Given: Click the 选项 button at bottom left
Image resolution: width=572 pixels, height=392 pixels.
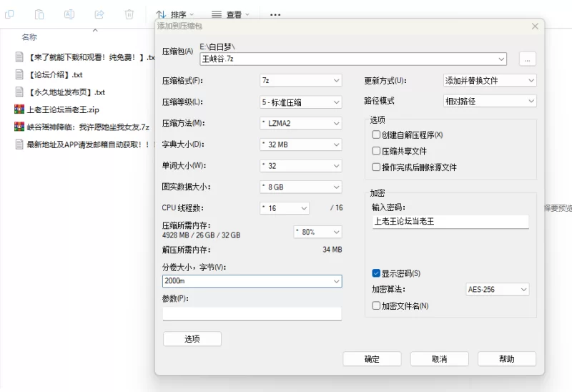Looking at the screenshot, I should click(192, 339).
